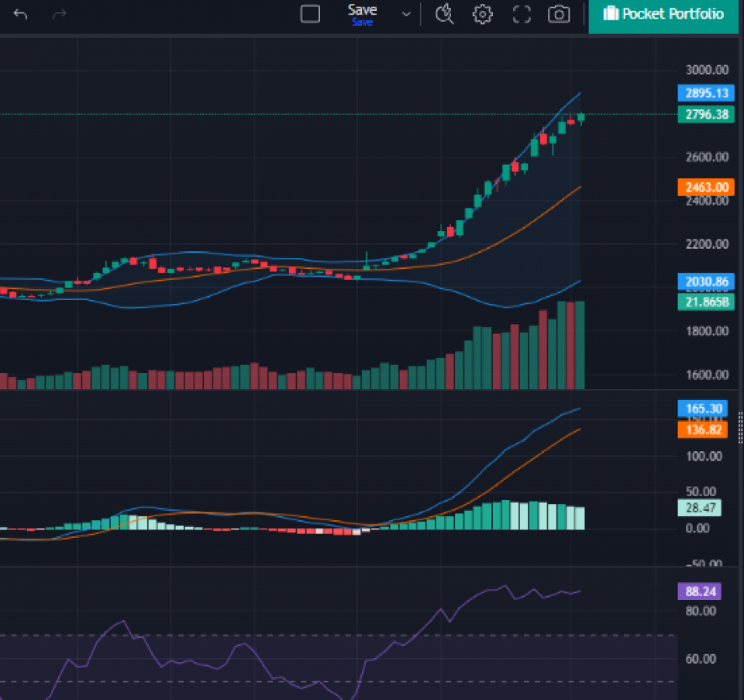The height and width of the screenshot is (700, 744).
Task: Select the orange 2463.00 moving average label
Action: click(x=706, y=187)
